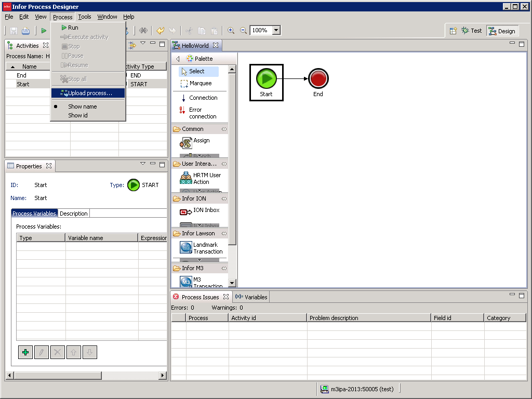The height and width of the screenshot is (399, 532).
Task: Open the zoom percentage dropdown
Action: coord(276,31)
